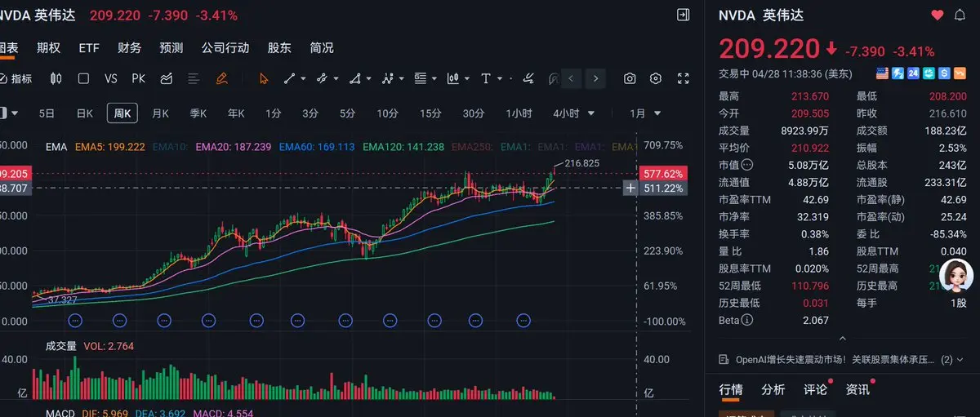Screen dimensions: 980x417
Task: Switch to the 公司行动 tab
Action: pos(225,48)
